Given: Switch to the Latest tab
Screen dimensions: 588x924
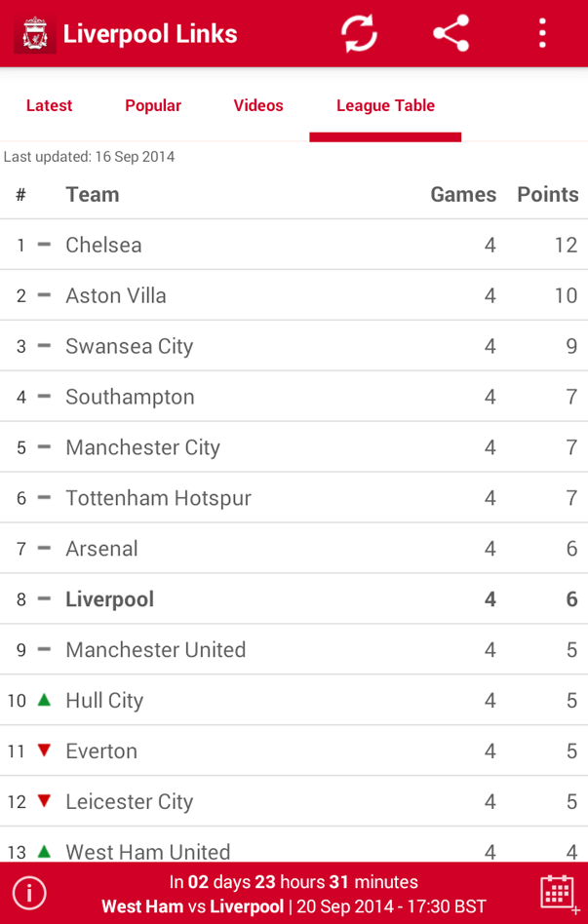Looking at the screenshot, I should point(49,105).
